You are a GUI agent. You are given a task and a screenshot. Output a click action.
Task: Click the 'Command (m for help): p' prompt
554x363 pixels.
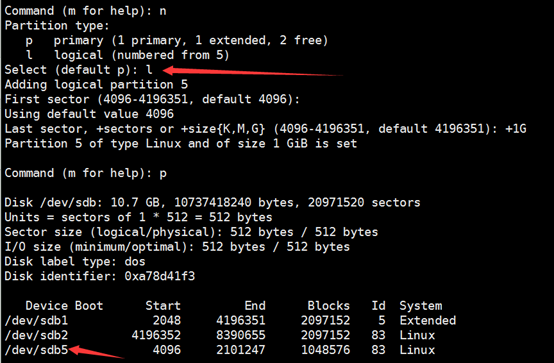[86, 174]
